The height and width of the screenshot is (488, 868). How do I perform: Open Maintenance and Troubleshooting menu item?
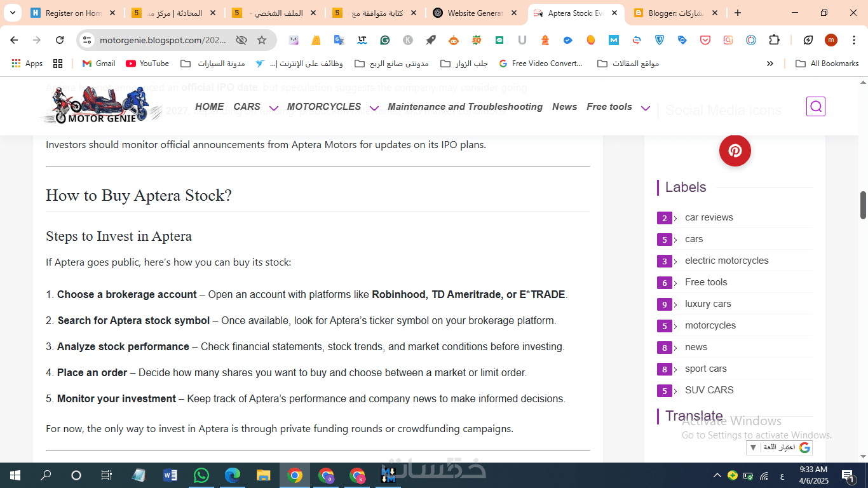pos(465,107)
